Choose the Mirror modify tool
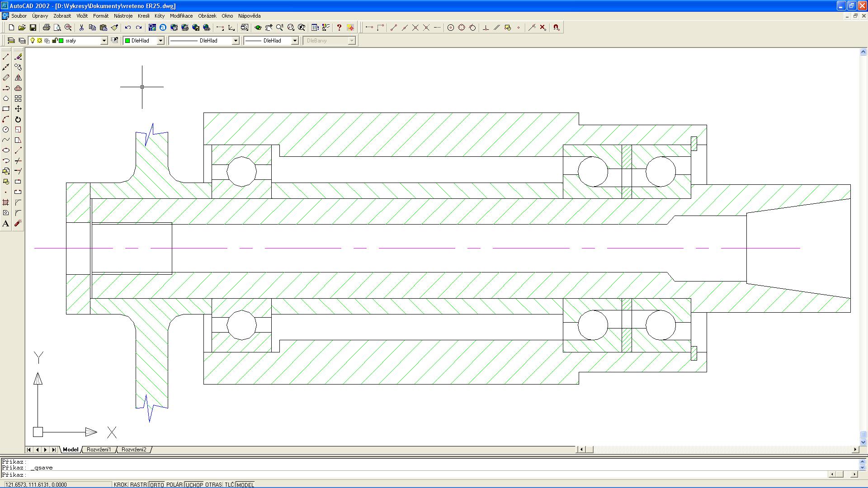 point(18,78)
